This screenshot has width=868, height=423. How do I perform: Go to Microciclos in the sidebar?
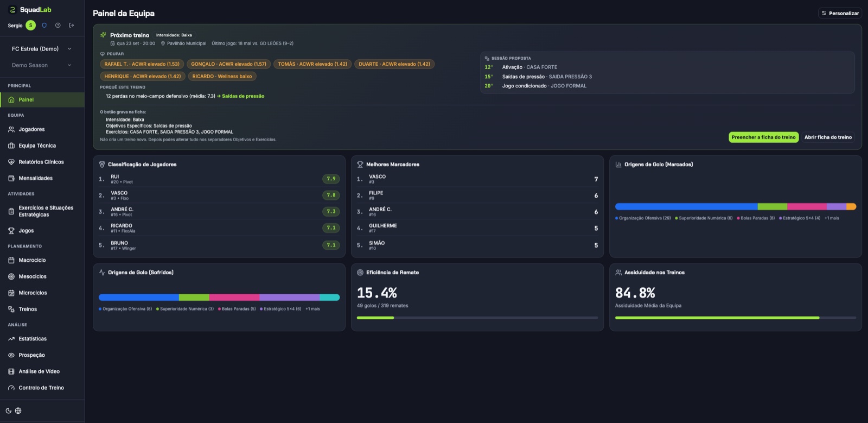click(x=42, y=293)
